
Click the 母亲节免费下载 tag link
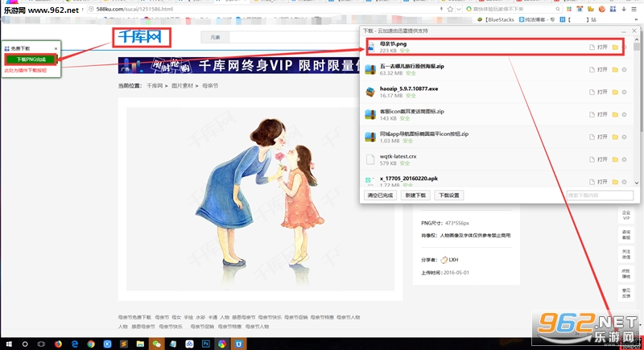point(134,317)
